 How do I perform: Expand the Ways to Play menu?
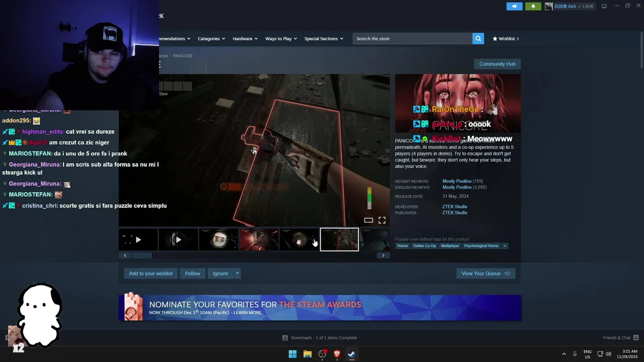point(281,38)
